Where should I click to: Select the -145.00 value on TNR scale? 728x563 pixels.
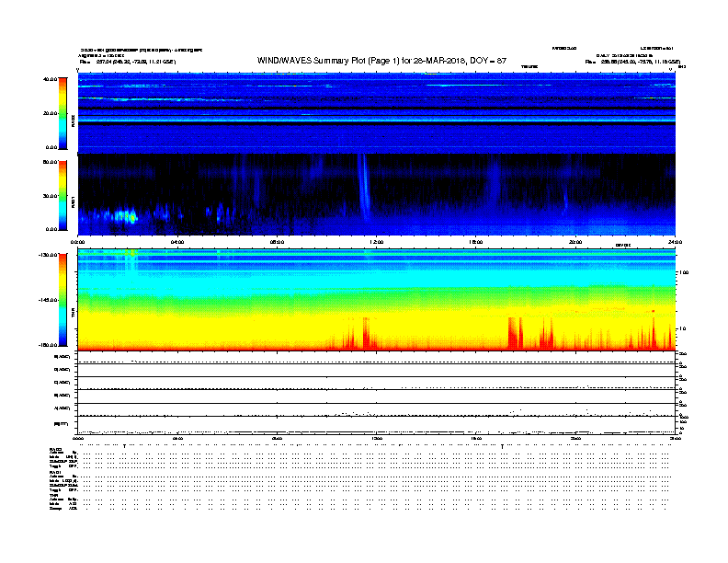point(49,300)
